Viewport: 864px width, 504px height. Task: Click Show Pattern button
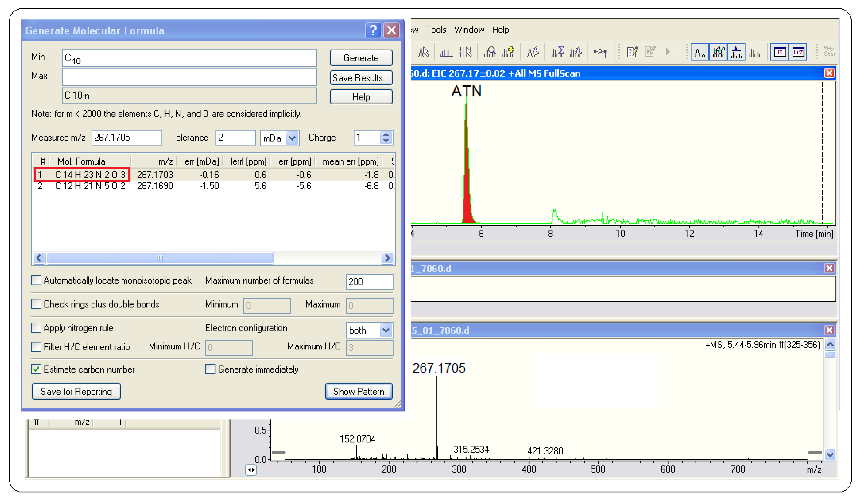tap(359, 391)
